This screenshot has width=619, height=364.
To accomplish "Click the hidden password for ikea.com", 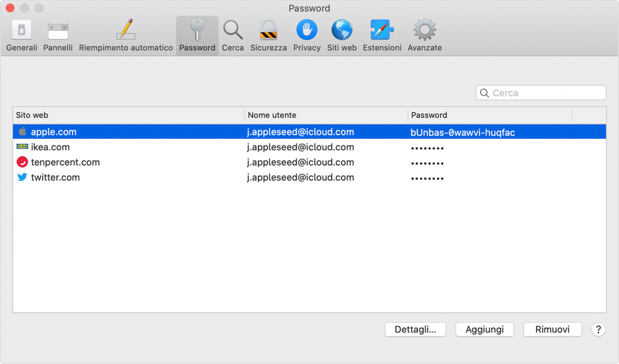I will (x=427, y=148).
